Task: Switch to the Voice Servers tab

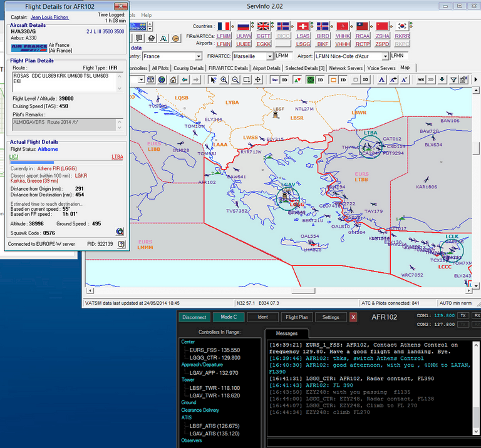Action: (x=381, y=68)
